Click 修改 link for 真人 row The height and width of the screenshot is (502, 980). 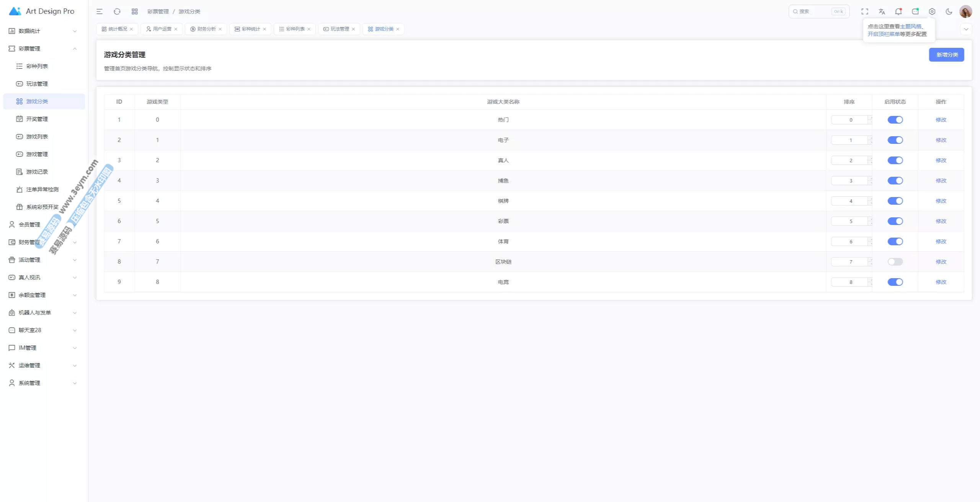tap(941, 160)
